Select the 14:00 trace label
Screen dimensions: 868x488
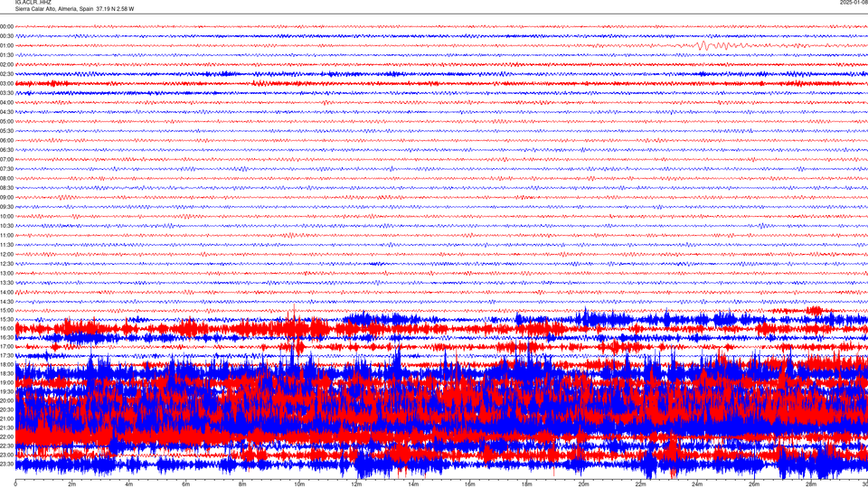pyautogui.click(x=6, y=292)
